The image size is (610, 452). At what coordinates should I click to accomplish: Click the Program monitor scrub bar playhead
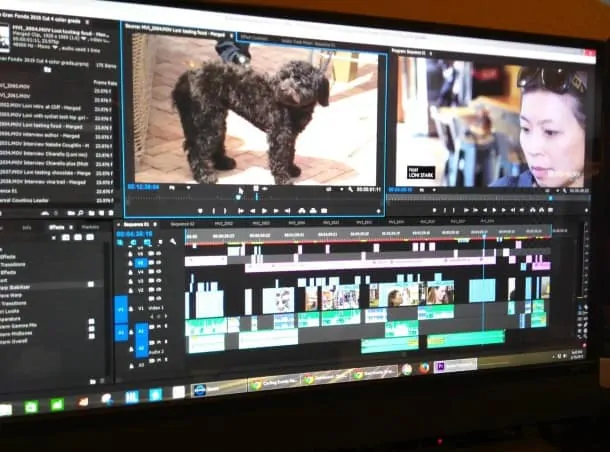[x=550, y=198]
